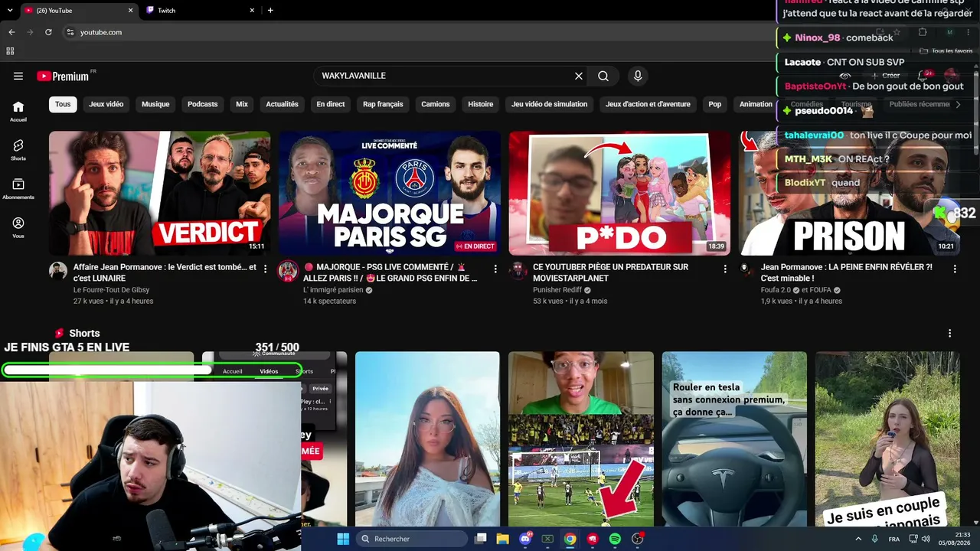
Task: Expand the Chrome tab search chevron
Action: (x=11, y=10)
